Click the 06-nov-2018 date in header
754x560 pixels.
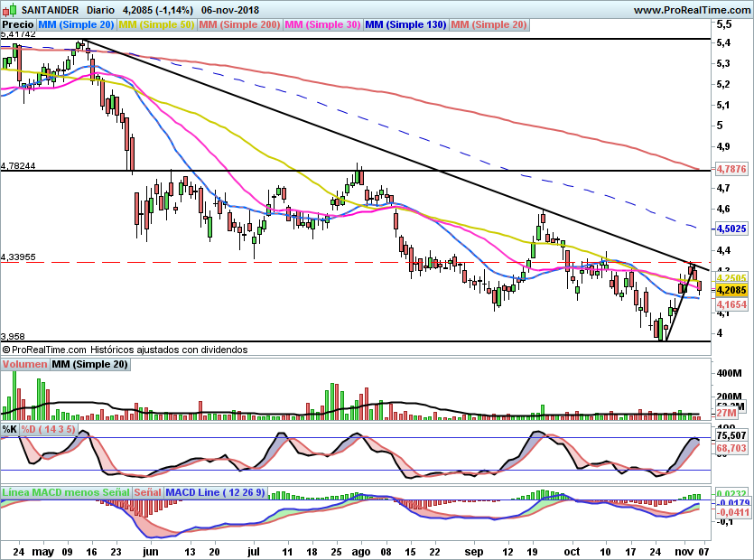tap(230, 10)
